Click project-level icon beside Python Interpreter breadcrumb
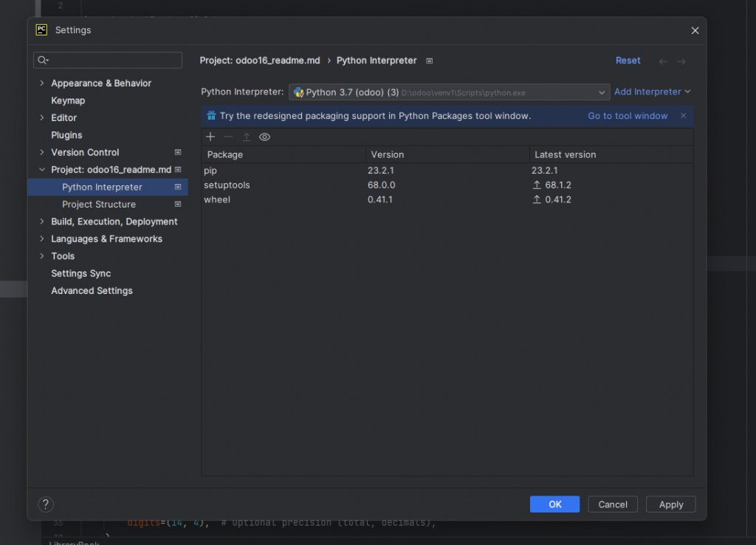This screenshot has height=545, width=756. click(429, 61)
